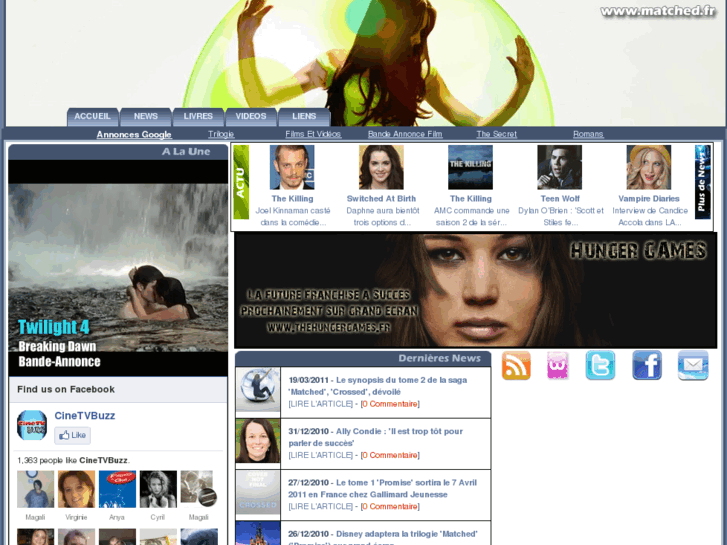The height and width of the screenshot is (545, 727).
Task: Open the Films Et Vidéos link
Action: coord(313,134)
